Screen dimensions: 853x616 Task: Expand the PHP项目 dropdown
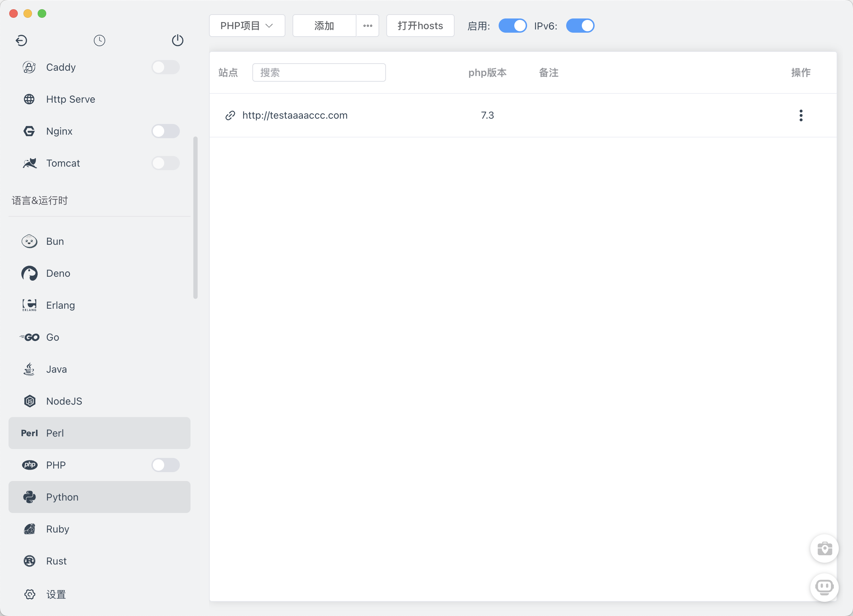247,26
